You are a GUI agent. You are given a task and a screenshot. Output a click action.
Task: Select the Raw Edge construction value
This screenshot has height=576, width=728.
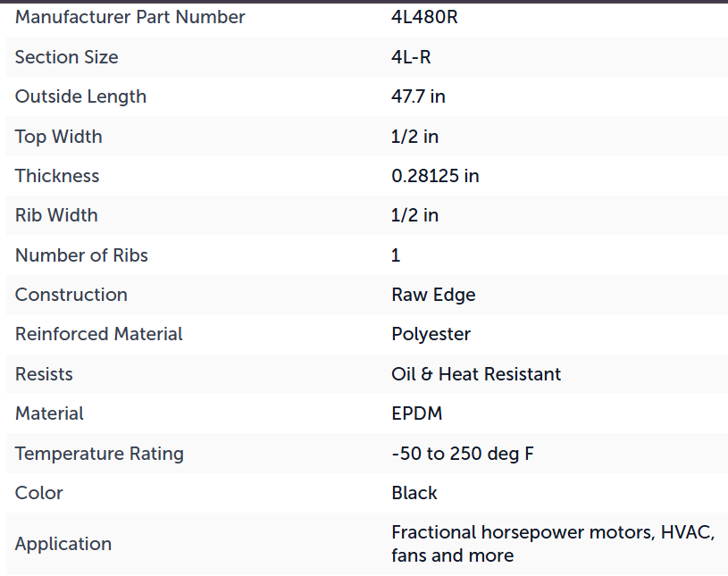pos(433,295)
